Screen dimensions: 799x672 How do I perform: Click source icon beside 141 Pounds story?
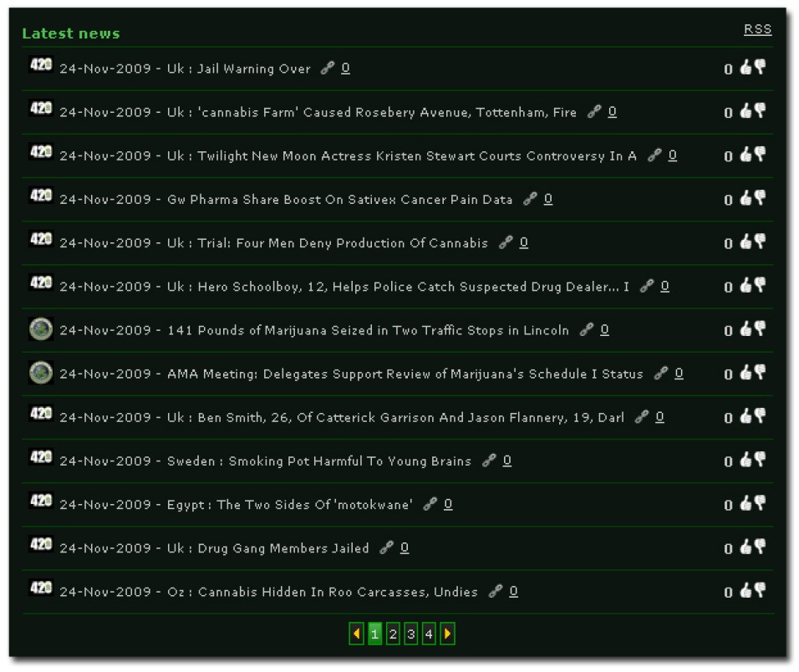pos(41,328)
